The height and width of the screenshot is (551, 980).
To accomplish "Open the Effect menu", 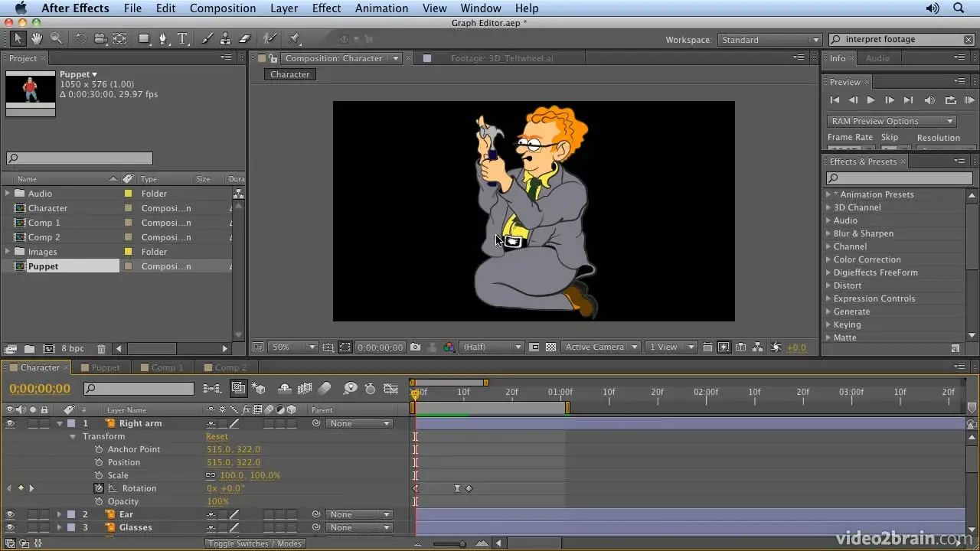I will click(x=326, y=8).
